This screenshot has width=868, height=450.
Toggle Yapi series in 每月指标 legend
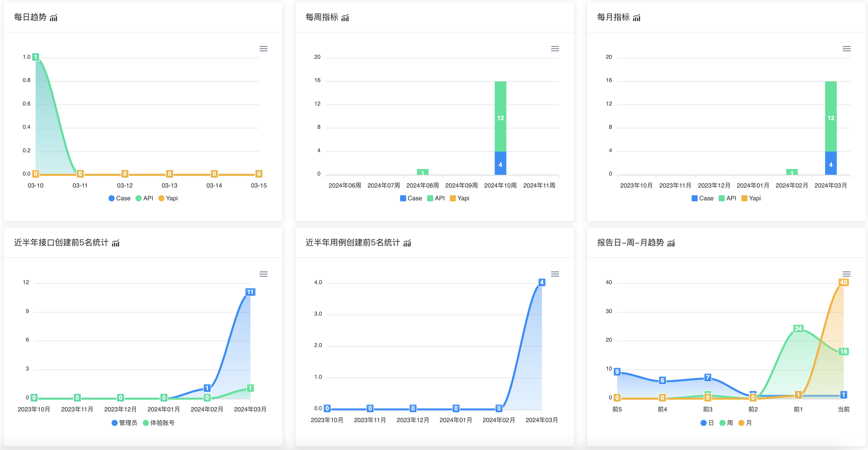[751, 198]
